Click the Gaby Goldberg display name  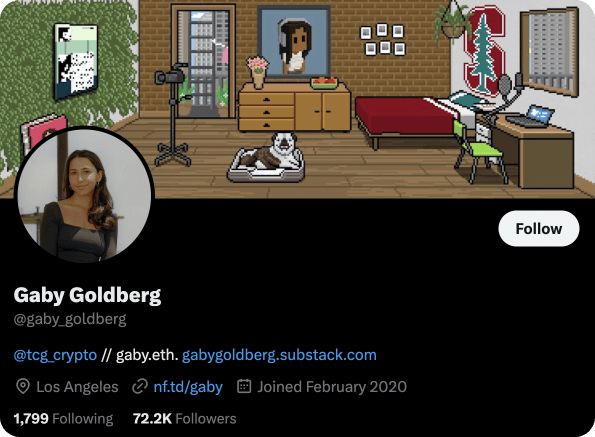[87, 296]
